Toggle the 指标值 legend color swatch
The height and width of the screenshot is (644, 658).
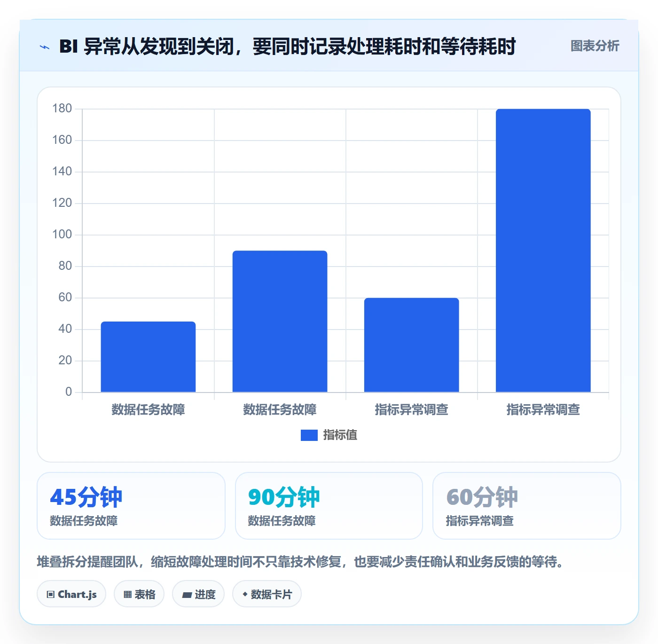tap(309, 435)
